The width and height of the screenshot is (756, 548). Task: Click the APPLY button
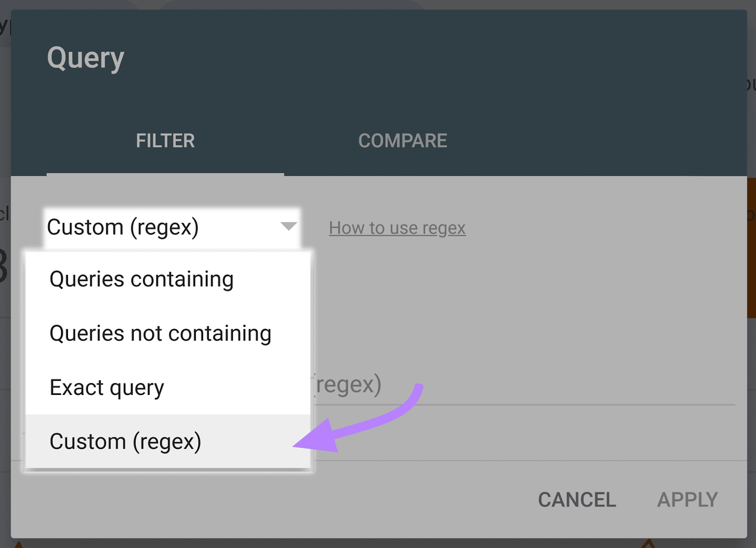pos(687,500)
